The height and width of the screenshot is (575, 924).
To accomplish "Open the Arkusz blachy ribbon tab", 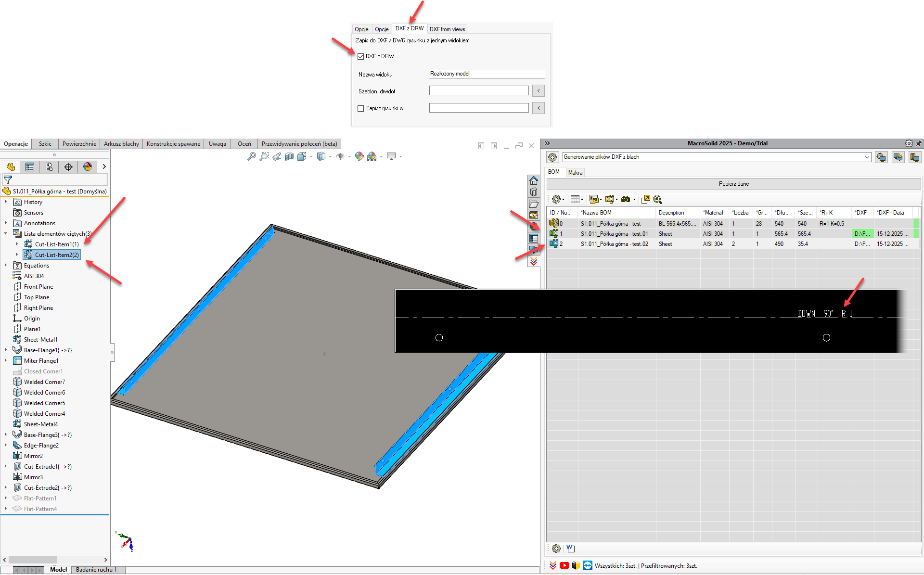I will click(121, 144).
